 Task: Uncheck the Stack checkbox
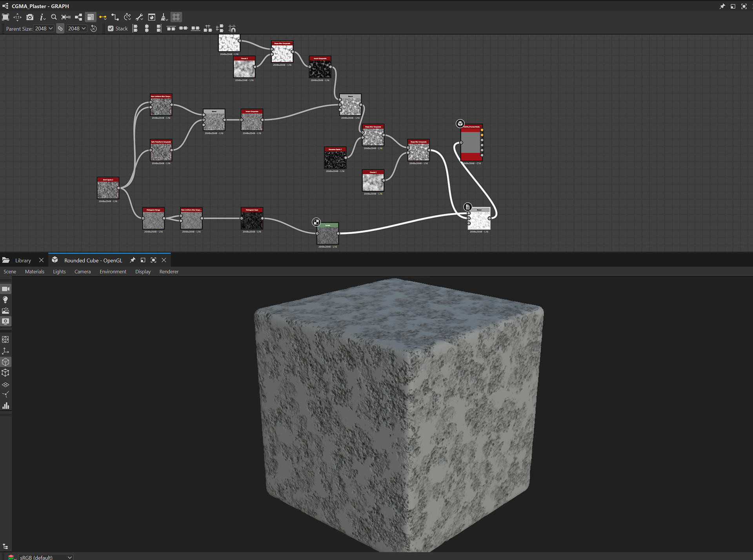click(x=111, y=29)
